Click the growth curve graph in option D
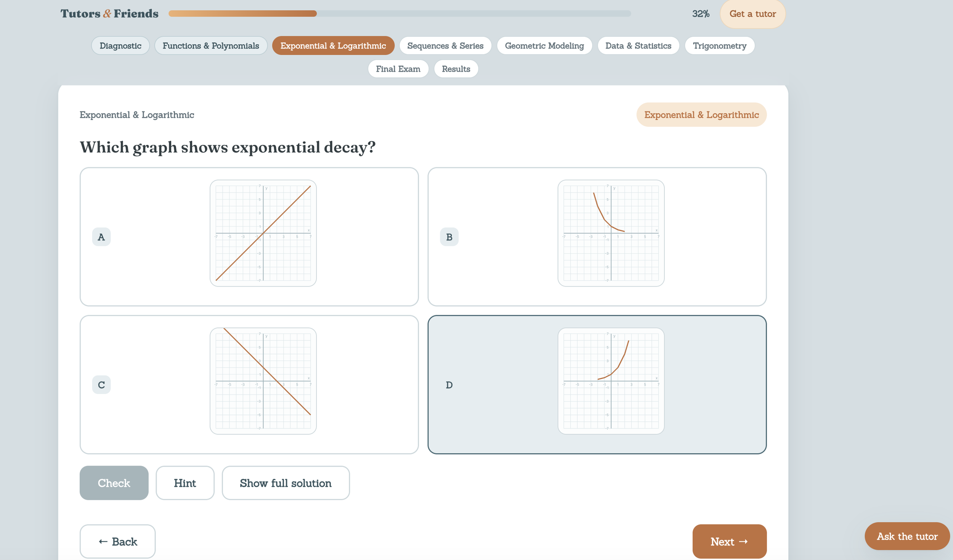953x560 pixels. [x=611, y=381]
